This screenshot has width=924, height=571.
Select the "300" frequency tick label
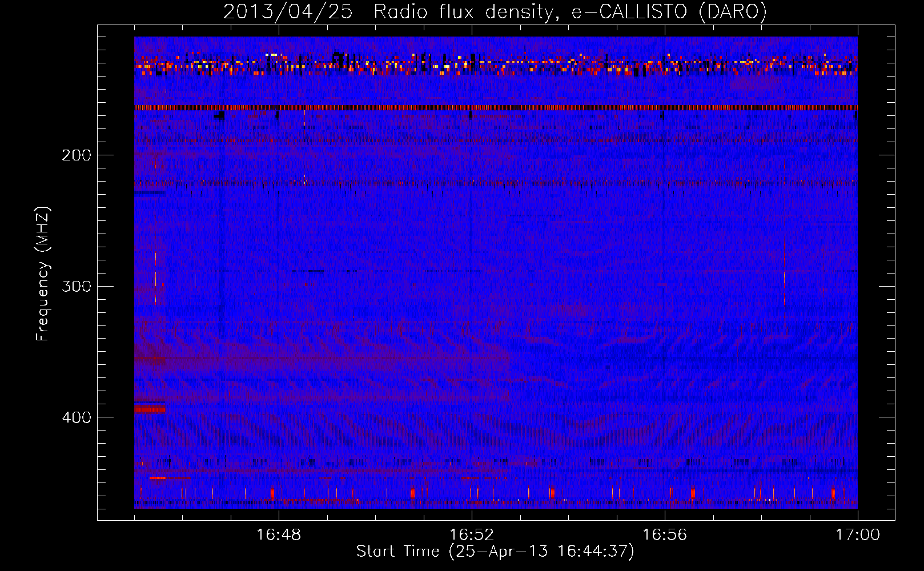click(77, 286)
